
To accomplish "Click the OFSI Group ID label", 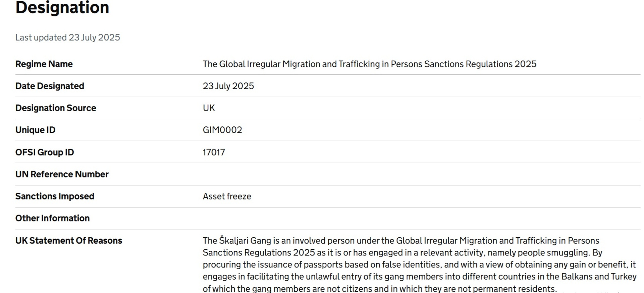I will [x=45, y=152].
